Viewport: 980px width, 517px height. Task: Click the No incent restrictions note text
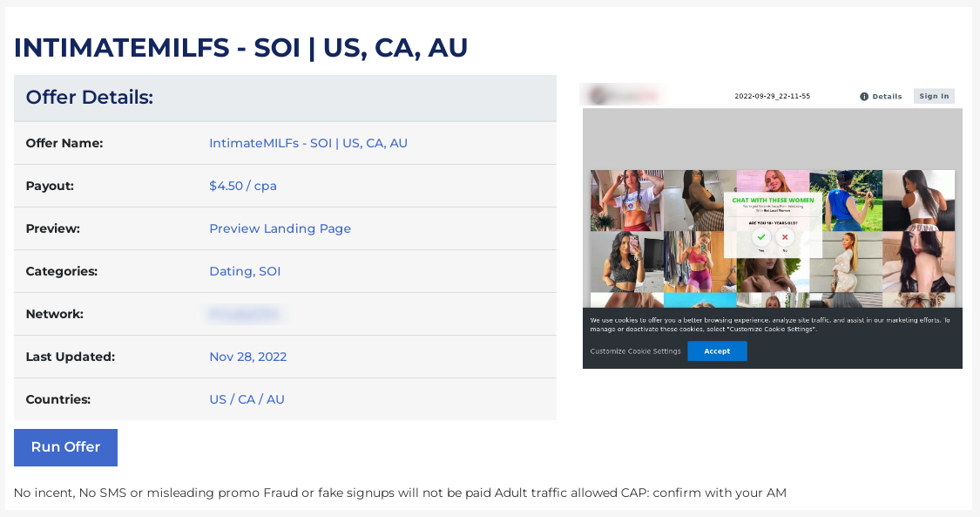[x=400, y=493]
